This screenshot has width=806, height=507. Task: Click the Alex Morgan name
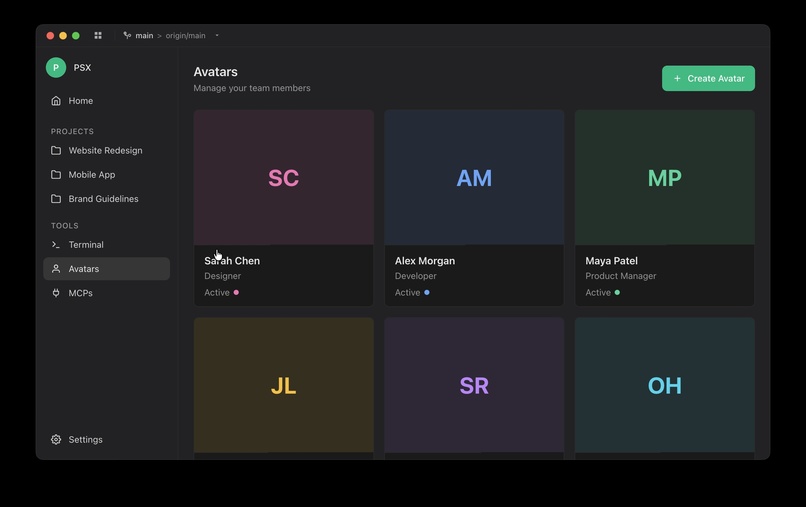(x=425, y=261)
